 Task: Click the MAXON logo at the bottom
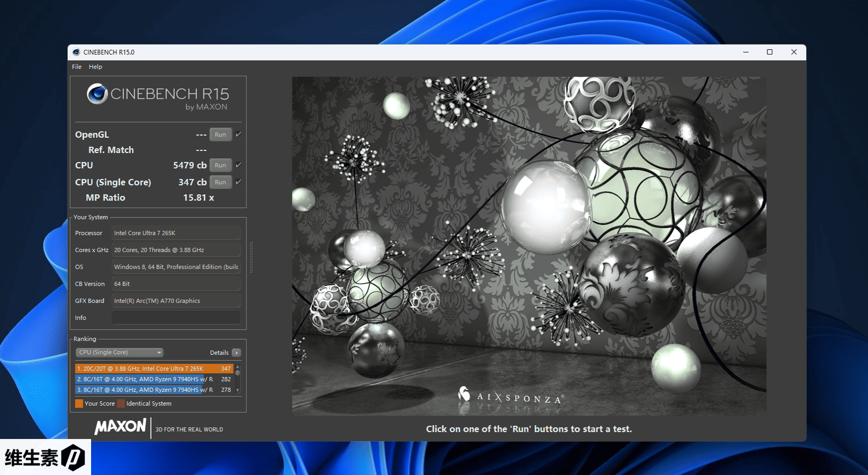coord(120,427)
